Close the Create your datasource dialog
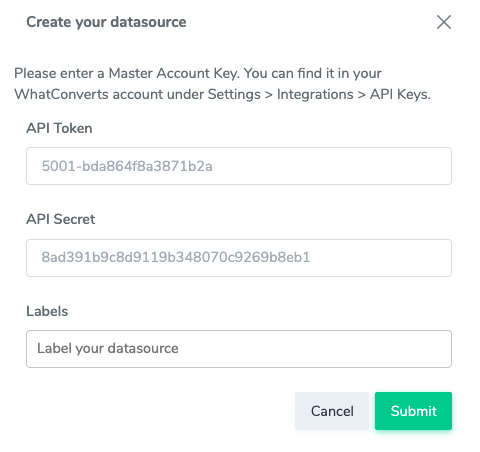480x452 pixels. coord(444,22)
